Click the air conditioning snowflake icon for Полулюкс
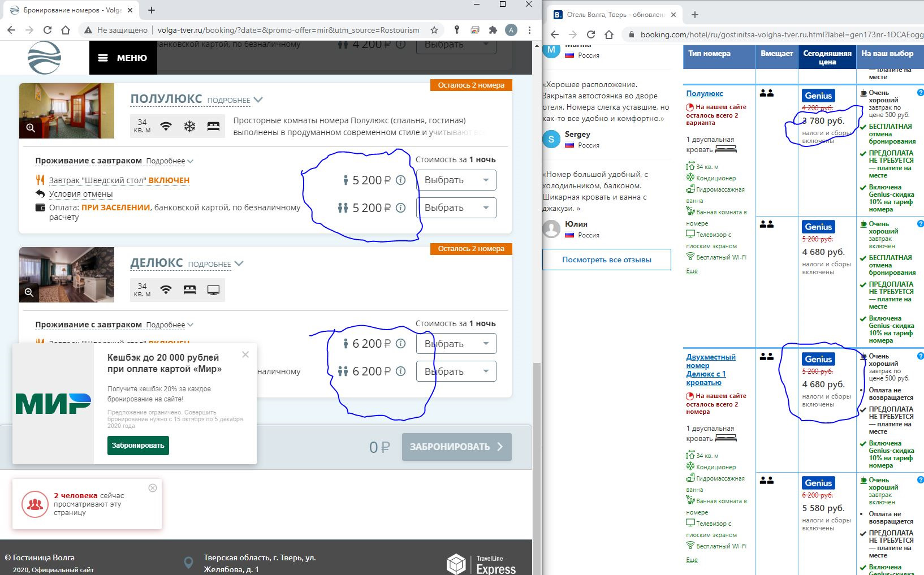The height and width of the screenshot is (575, 924). click(189, 126)
